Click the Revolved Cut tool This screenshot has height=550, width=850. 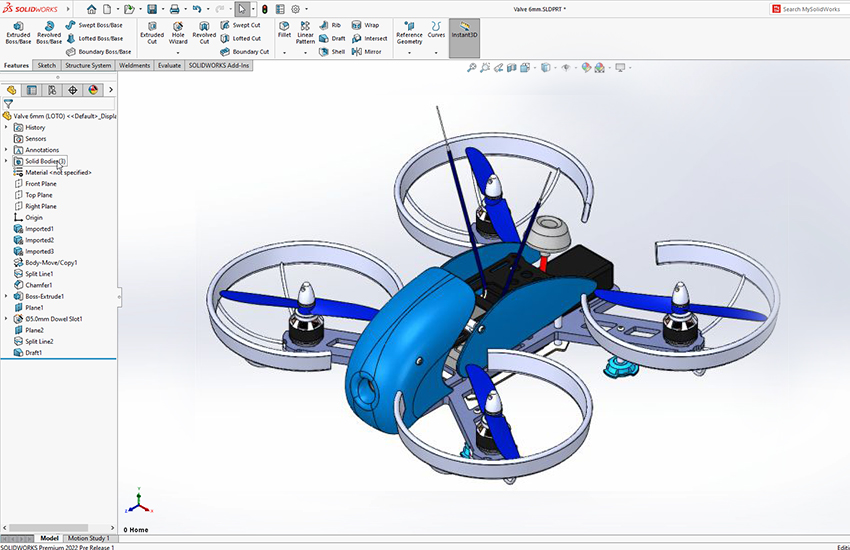[x=204, y=32]
